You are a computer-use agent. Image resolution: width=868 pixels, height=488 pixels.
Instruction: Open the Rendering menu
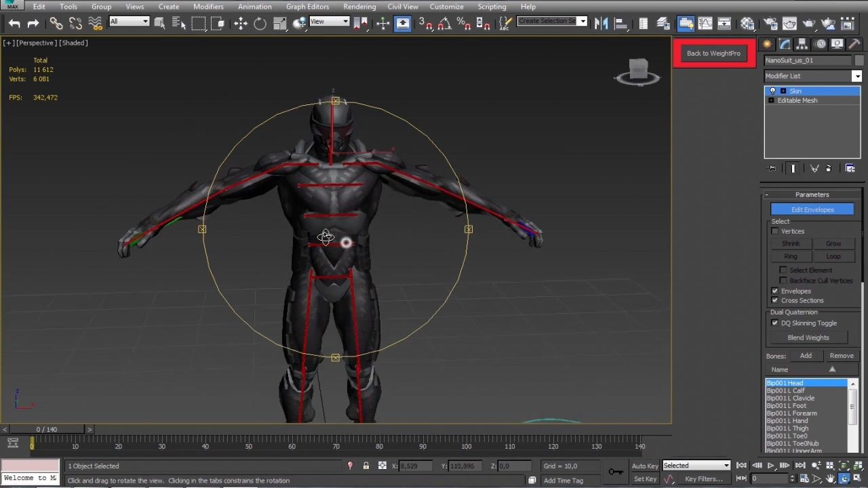pos(359,7)
